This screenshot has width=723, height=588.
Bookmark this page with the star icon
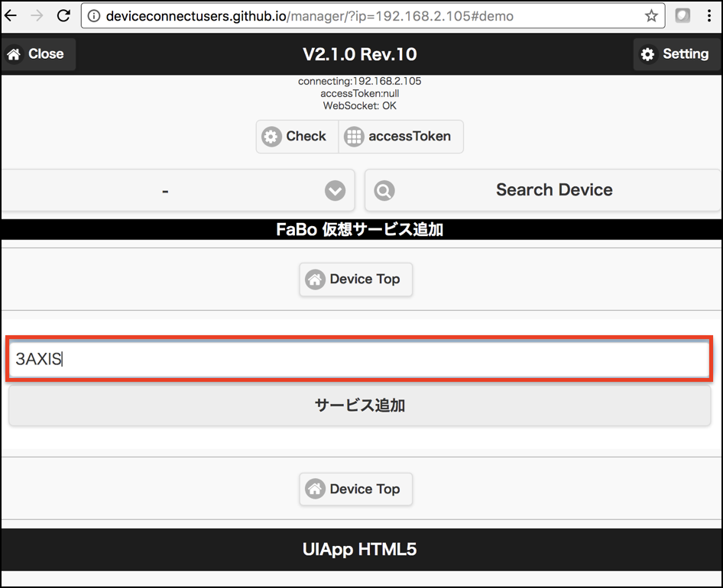pyautogui.click(x=651, y=16)
